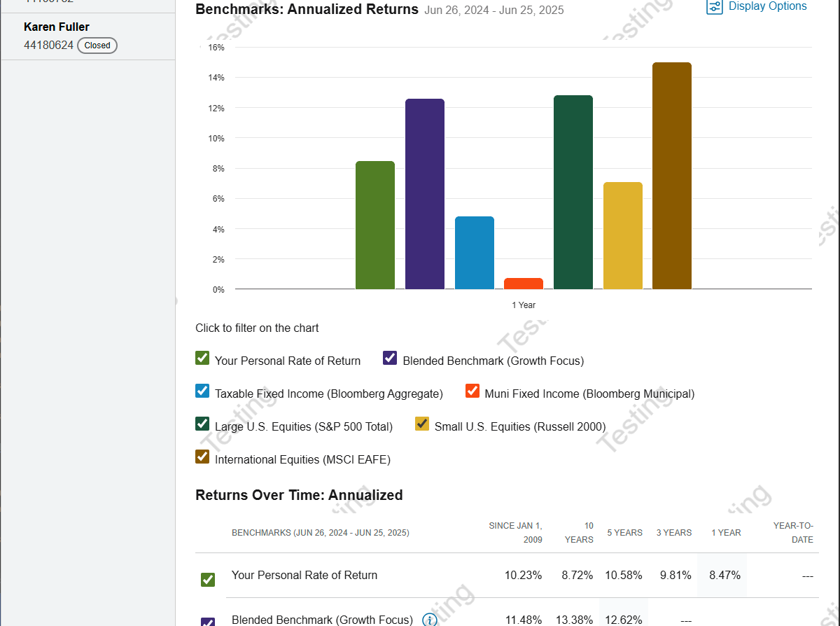Click the small orange Muni Fixed Income bar

pyautogui.click(x=524, y=284)
